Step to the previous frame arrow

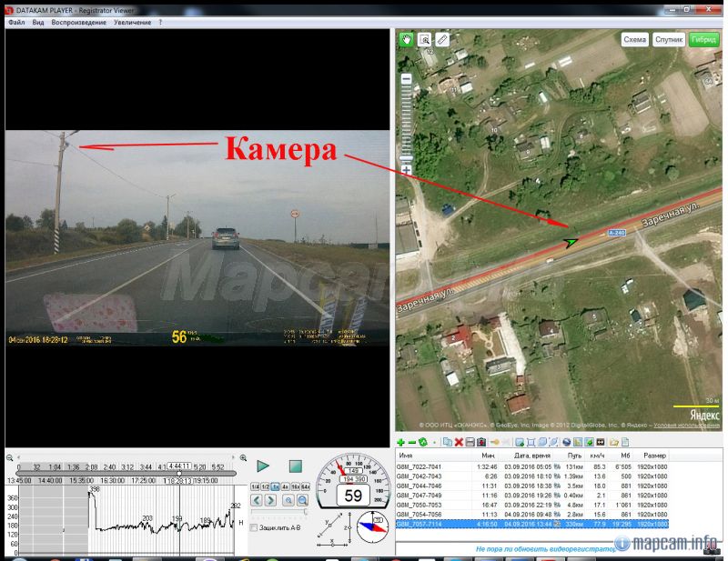pos(258,500)
